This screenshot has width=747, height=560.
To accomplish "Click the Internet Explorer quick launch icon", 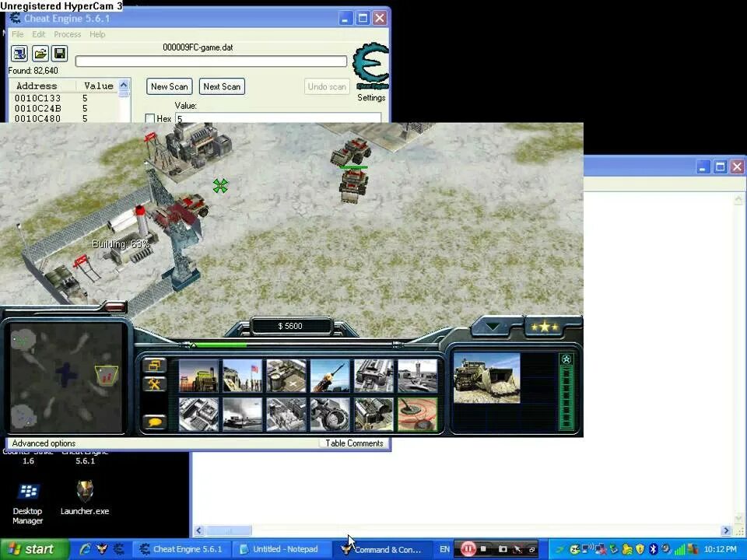I will click(86, 549).
